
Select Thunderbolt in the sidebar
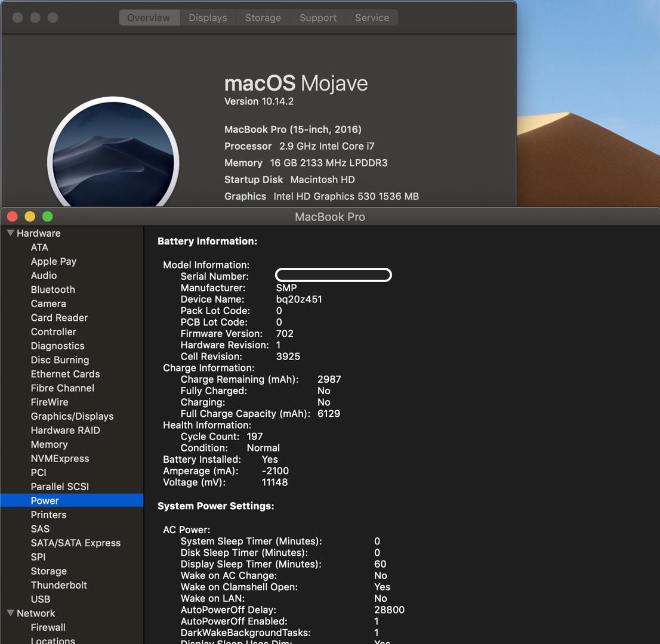pyautogui.click(x=59, y=585)
